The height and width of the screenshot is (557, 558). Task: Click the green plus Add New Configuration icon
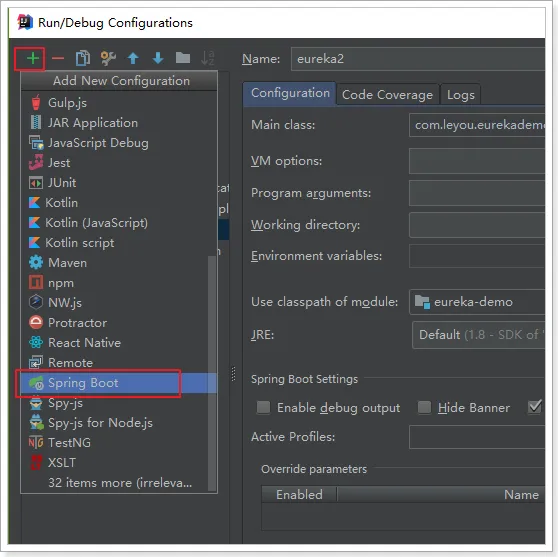[32, 58]
